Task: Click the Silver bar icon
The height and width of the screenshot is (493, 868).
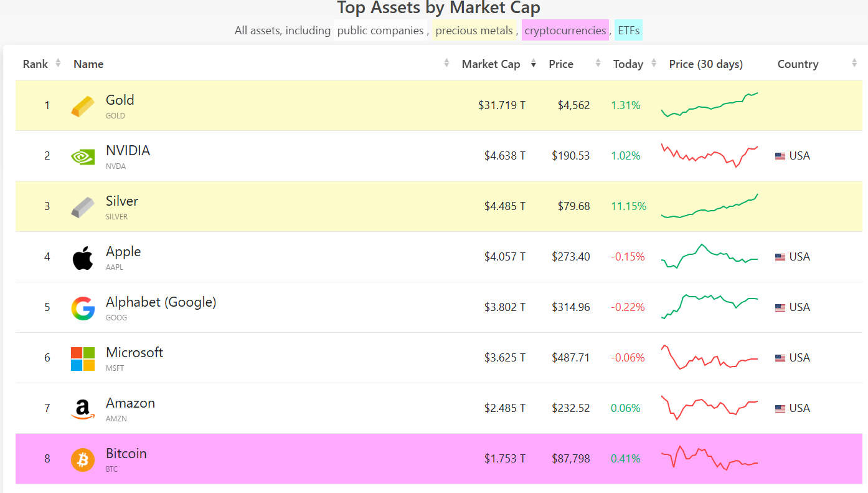Action: tap(83, 206)
